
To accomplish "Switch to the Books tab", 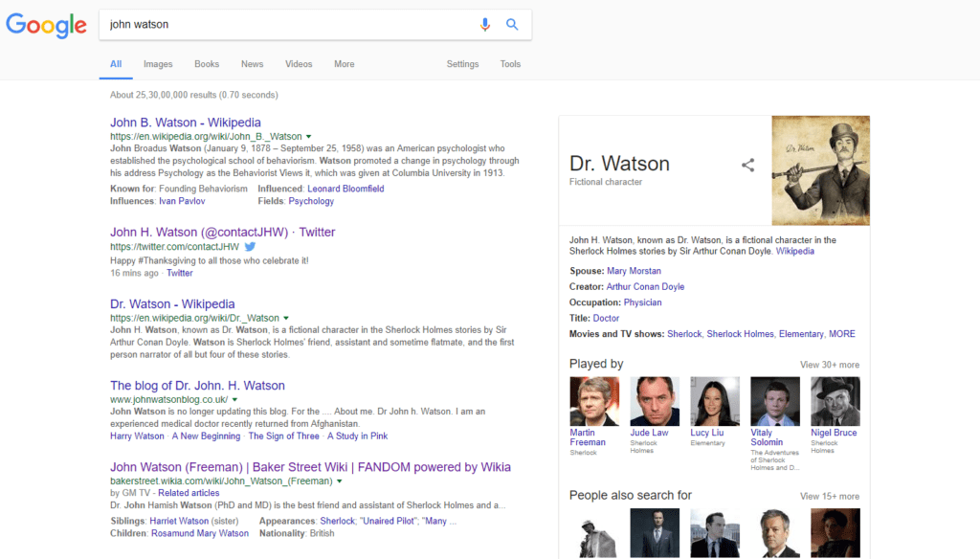I will pyautogui.click(x=207, y=64).
